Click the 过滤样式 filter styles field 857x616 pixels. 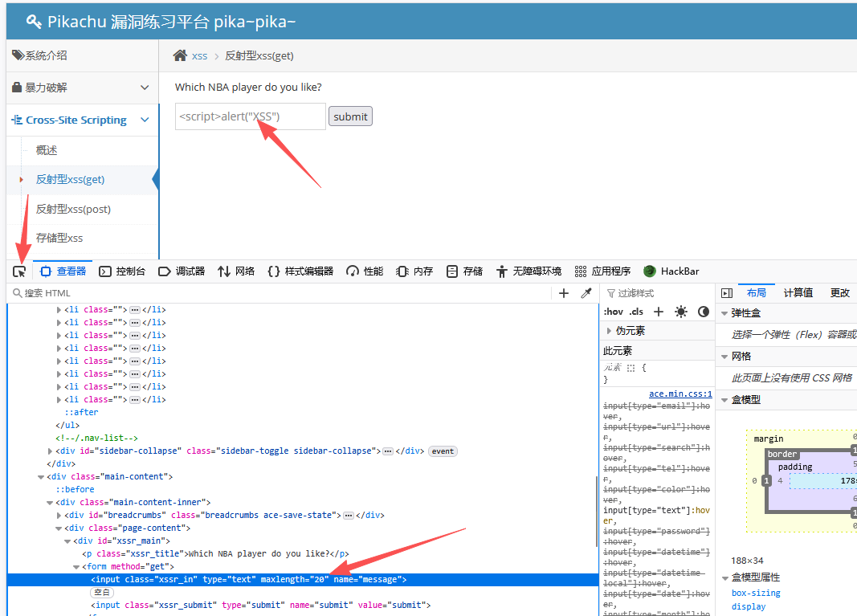pyautogui.click(x=658, y=293)
